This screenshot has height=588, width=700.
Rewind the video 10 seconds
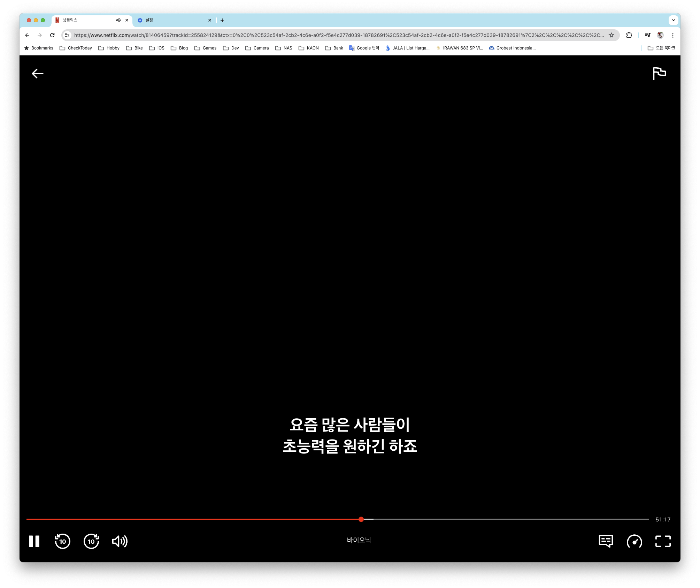click(x=63, y=541)
